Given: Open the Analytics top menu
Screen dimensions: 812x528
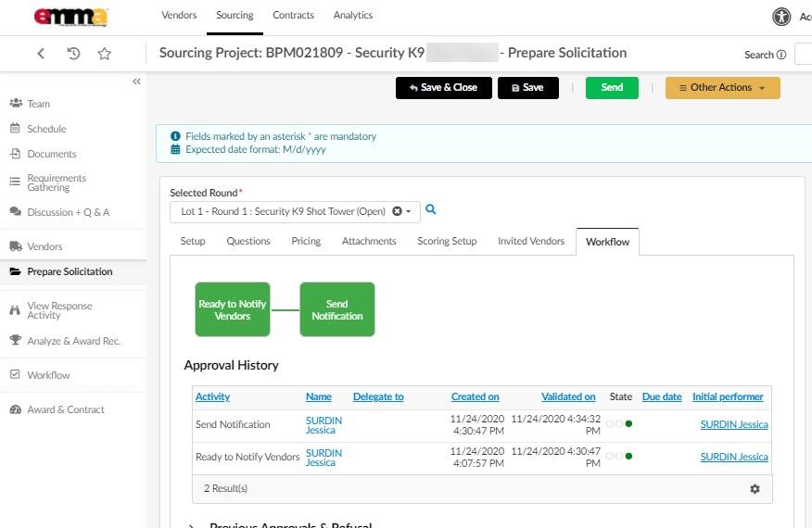Looking at the screenshot, I should [352, 15].
